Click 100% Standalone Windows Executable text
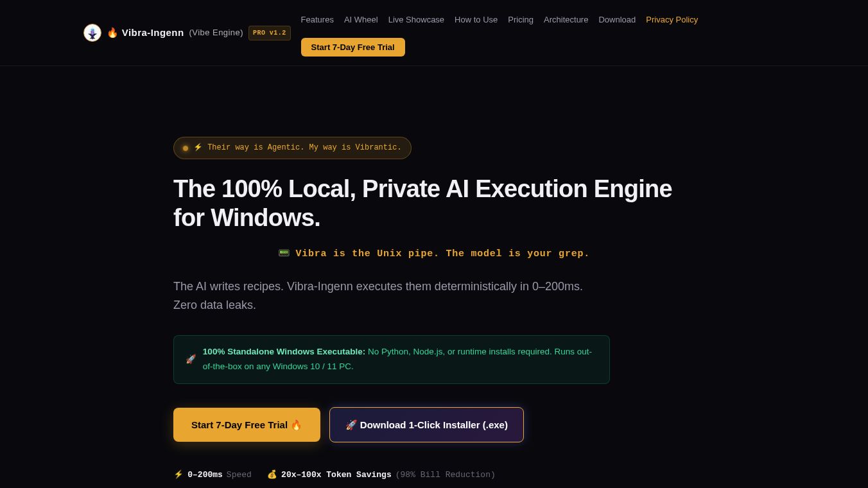Image resolution: width=868 pixels, height=488 pixels. tap(284, 352)
